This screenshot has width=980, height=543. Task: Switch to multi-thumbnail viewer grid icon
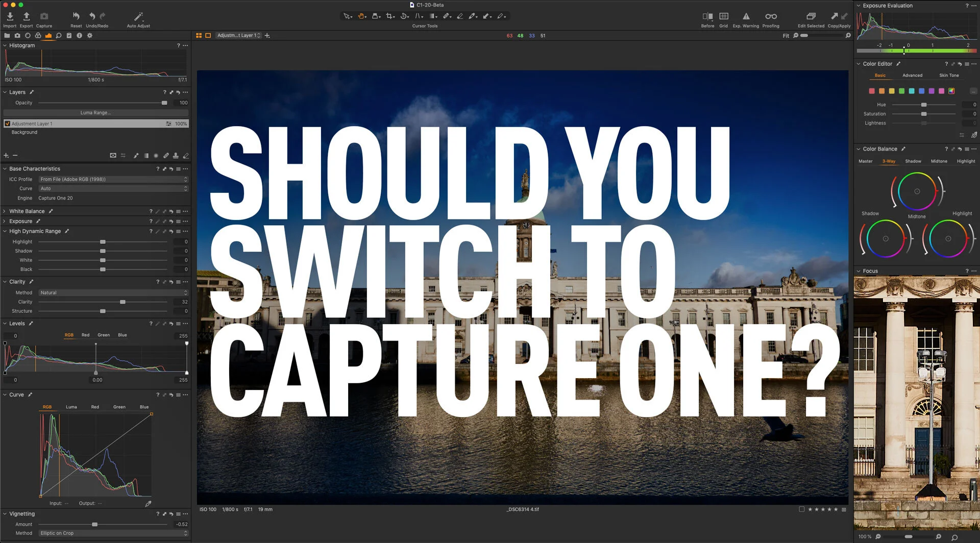pyautogui.click(x=199, y=36)
